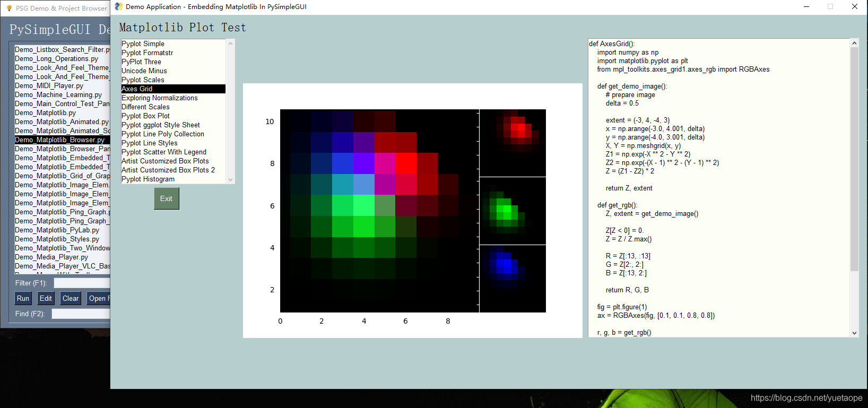
Task: Select Pyplot Formatstr in the plot list
Action: [x=173, y=53]
